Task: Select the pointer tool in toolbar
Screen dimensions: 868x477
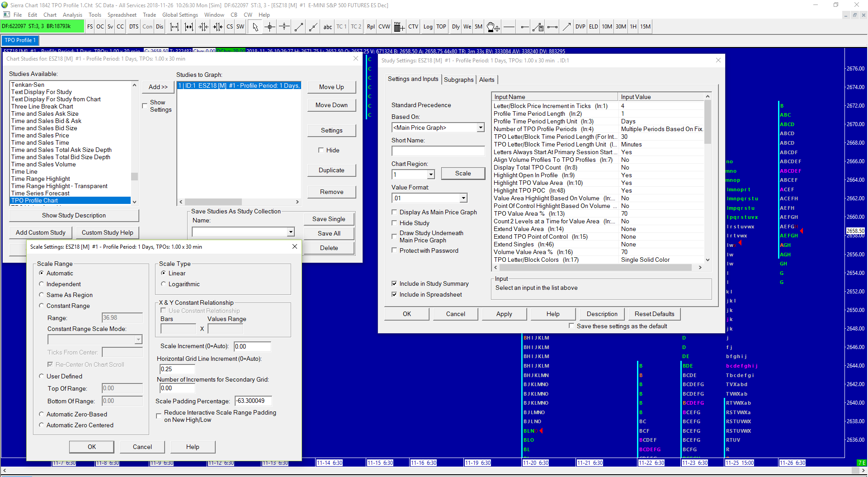Action: (x=255, y=27)
